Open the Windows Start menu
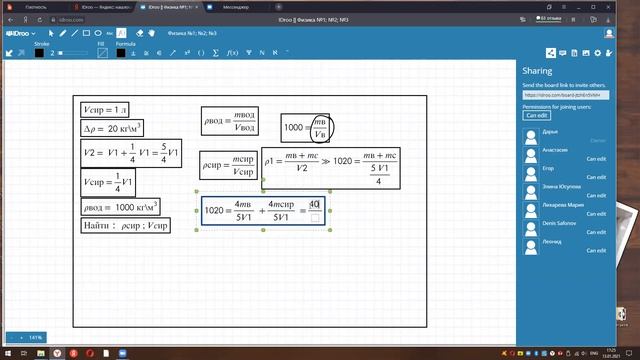Screen dimensions: 640x360 pyautogui.click(x=8, y=353)
